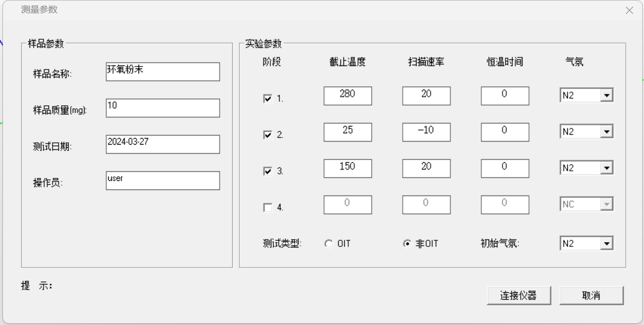Uncheck the stage 1 checkbox

coord(268,99)
